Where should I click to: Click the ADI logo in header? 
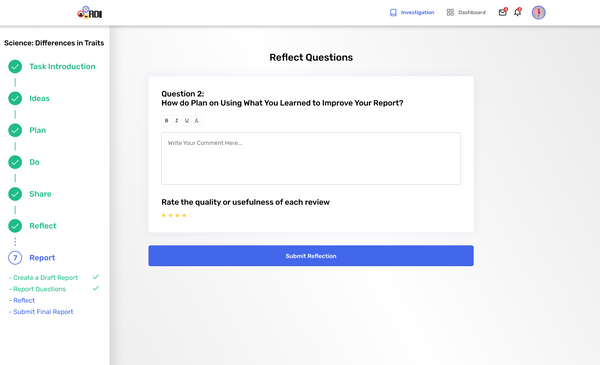tap(90, 13)
